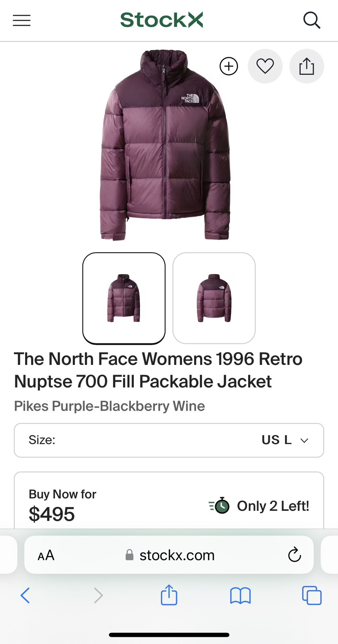Navigate forward in Safari
Screen dimensions: 338x644
click(98, 596)
